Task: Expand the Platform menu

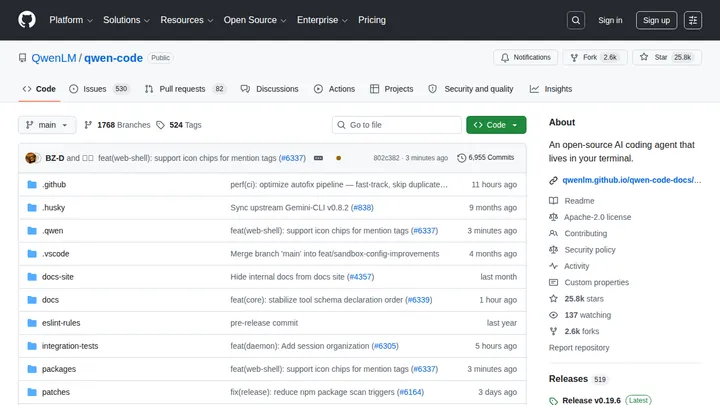Action: pos(71,20)
